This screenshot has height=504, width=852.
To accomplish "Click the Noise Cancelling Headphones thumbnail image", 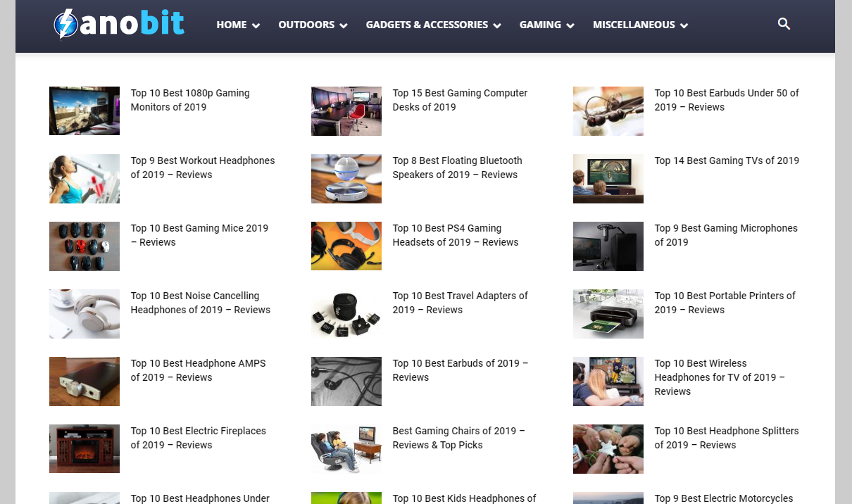I will point(84,313).
